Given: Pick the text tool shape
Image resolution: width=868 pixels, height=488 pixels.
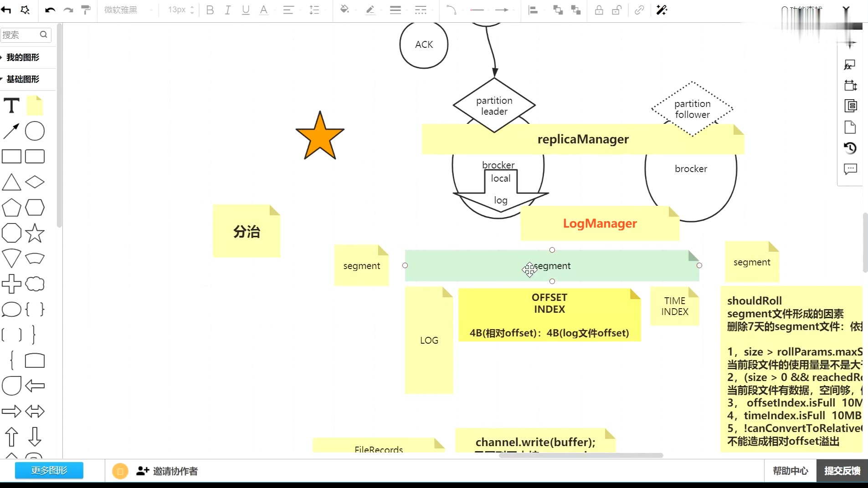Looking at the screenshot, I should (x=11, y=106).
